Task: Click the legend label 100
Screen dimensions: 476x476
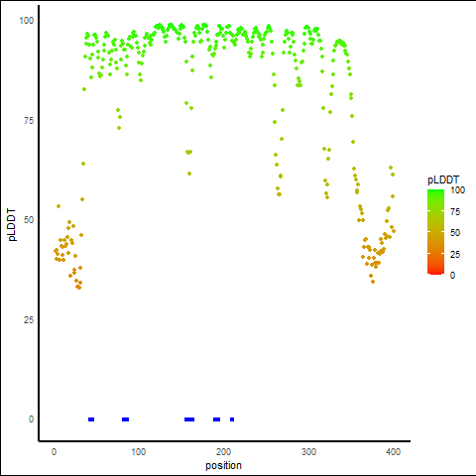Action: click(x=458, y=190)
